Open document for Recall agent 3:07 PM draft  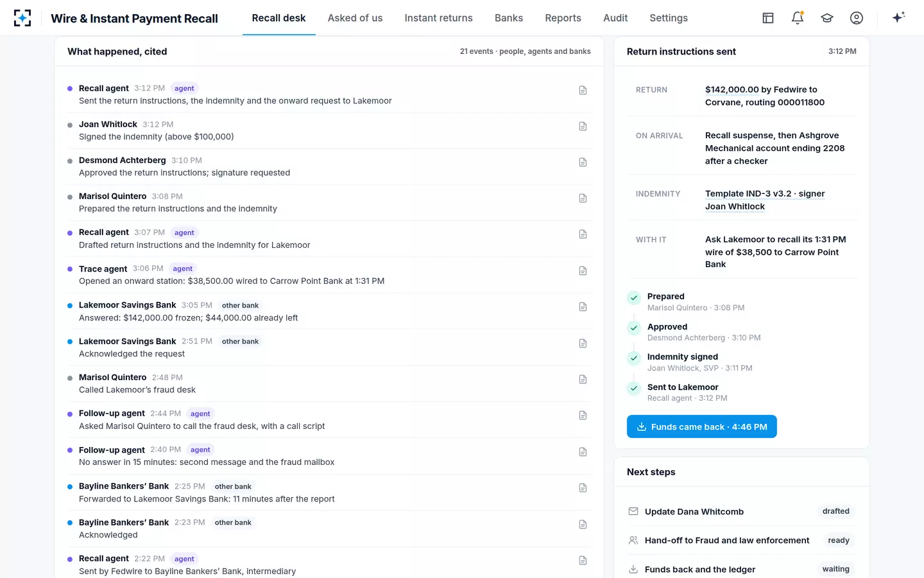(x=583, y=234)
